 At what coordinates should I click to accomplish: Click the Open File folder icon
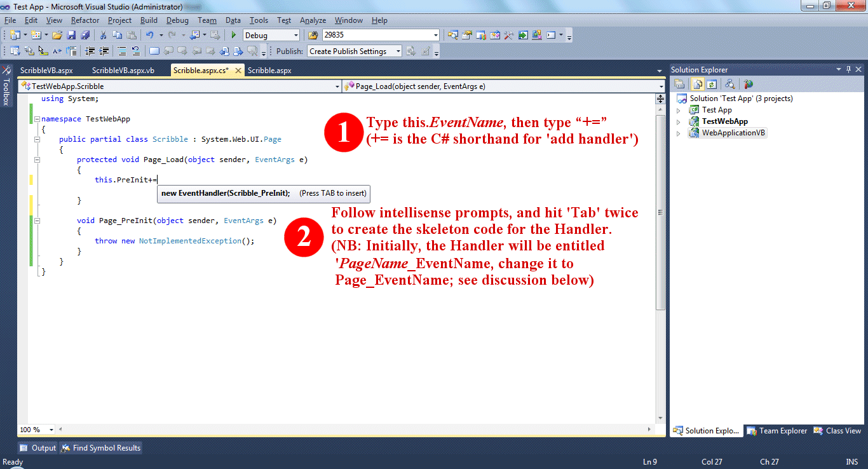(57, 35)
